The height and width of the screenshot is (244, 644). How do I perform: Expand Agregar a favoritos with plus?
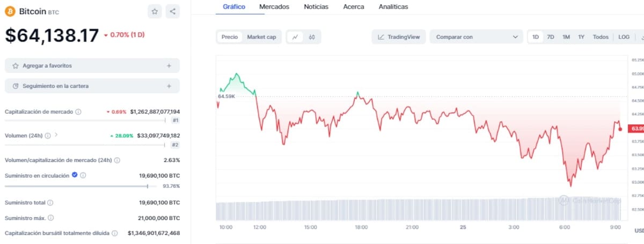click(169, 65)
